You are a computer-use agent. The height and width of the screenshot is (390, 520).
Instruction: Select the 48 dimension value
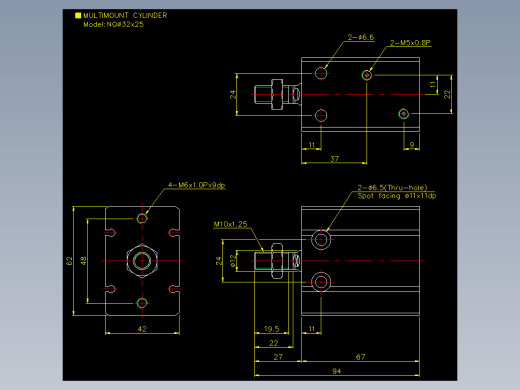[83, 261]
